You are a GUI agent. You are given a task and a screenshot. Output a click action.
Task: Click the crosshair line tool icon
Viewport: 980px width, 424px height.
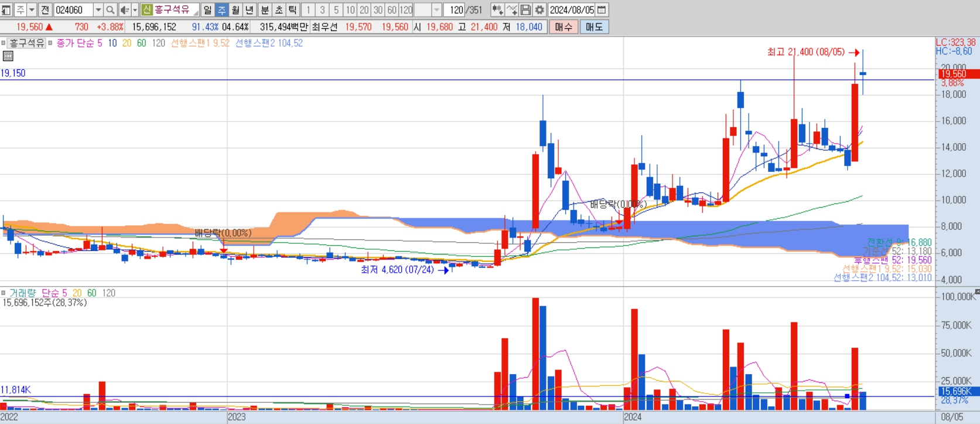511,10
